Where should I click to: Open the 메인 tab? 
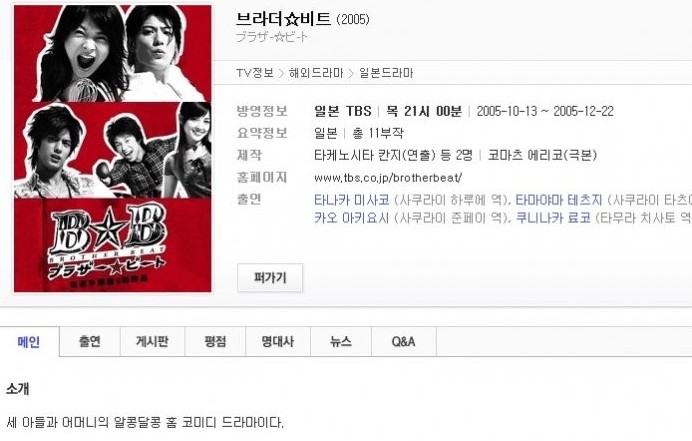click(29, 342)
